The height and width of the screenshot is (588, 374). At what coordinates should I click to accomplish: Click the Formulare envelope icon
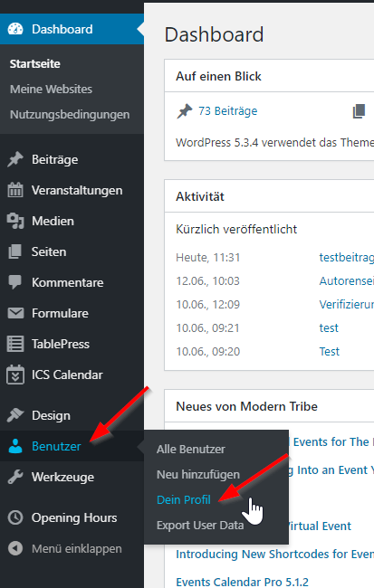coord(15,313)
